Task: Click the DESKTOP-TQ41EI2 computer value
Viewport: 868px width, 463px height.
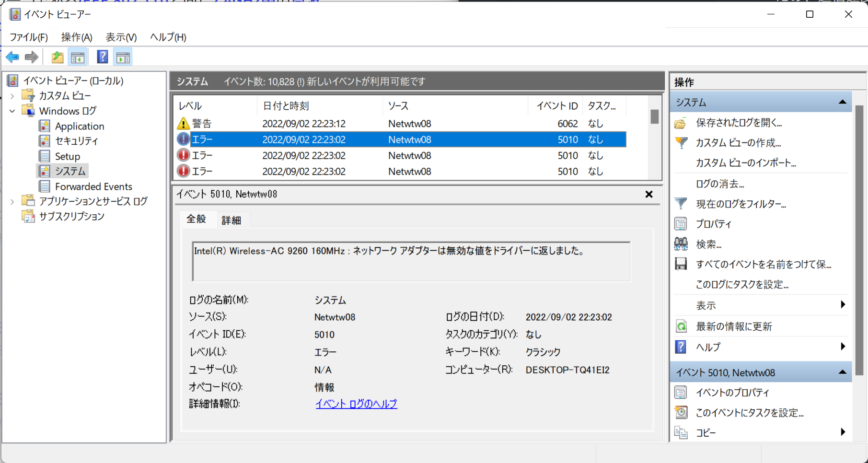Action: 567,370
